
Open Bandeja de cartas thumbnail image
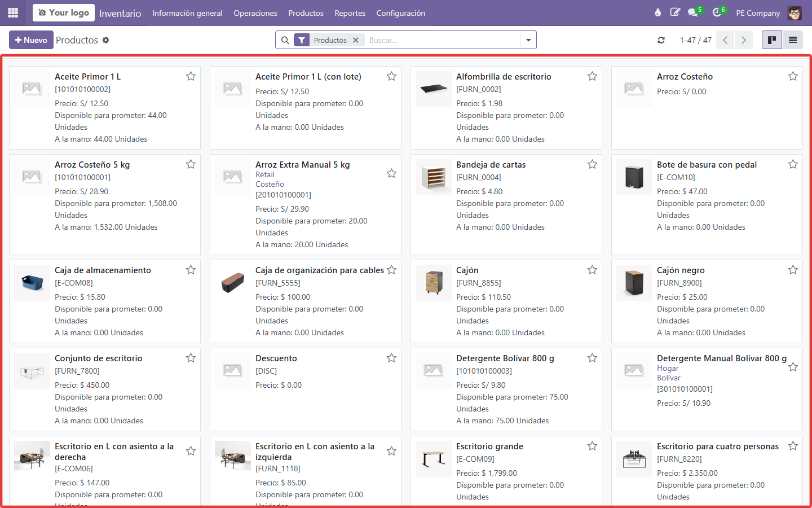(x=434, y=177)
